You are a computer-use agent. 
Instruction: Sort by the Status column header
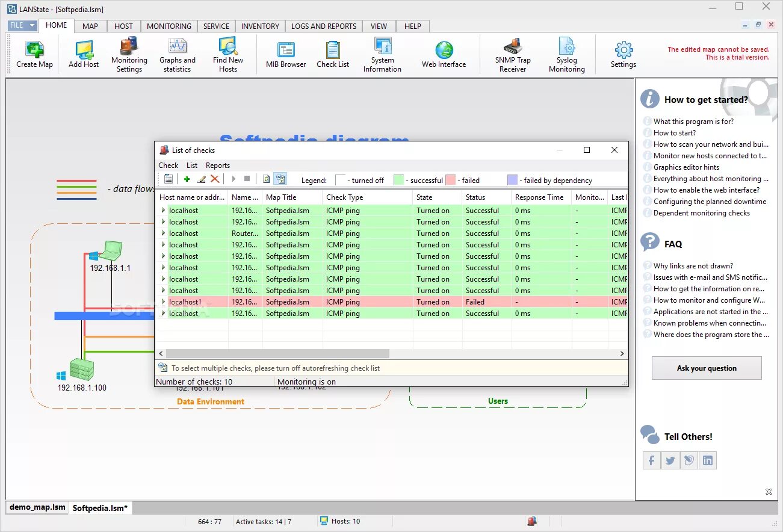[x=486, y=197]
